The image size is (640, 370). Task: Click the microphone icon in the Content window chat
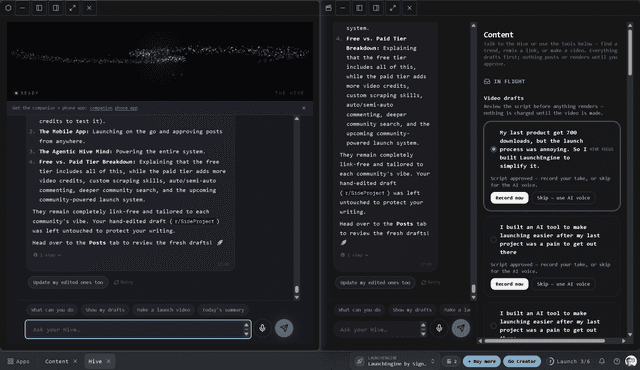[439, 328]
